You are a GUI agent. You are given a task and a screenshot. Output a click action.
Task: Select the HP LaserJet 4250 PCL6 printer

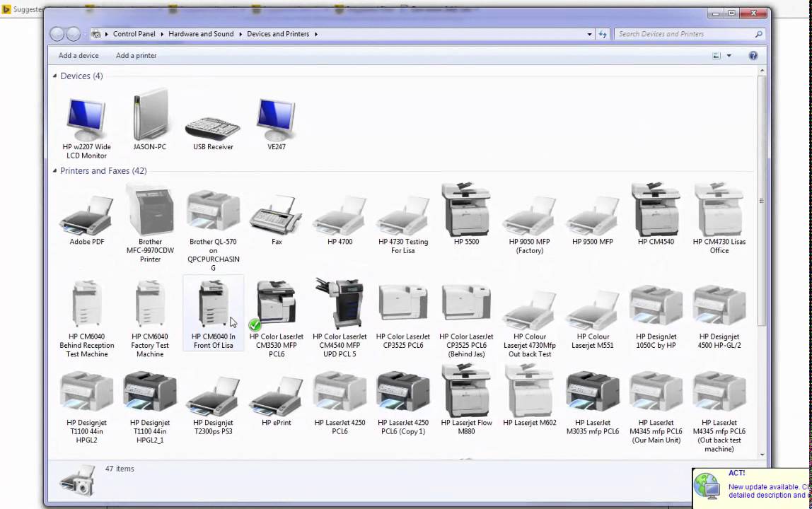pyautogui.click(x=340, y=402)
